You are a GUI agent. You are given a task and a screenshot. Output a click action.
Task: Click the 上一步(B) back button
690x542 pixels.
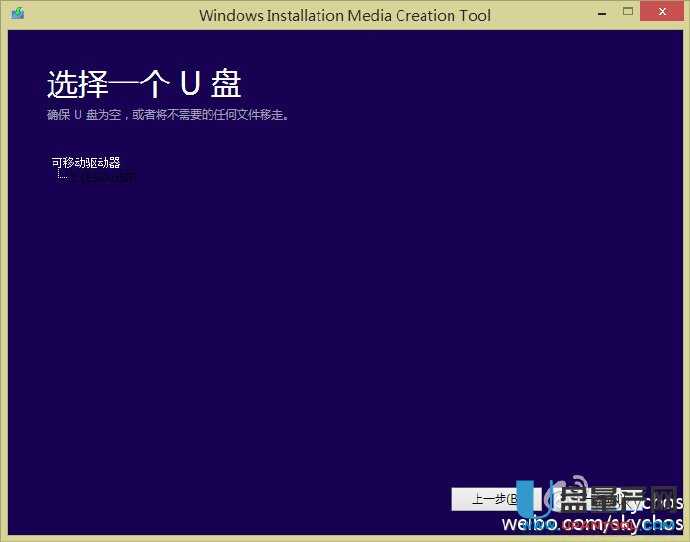coord(496,499)
